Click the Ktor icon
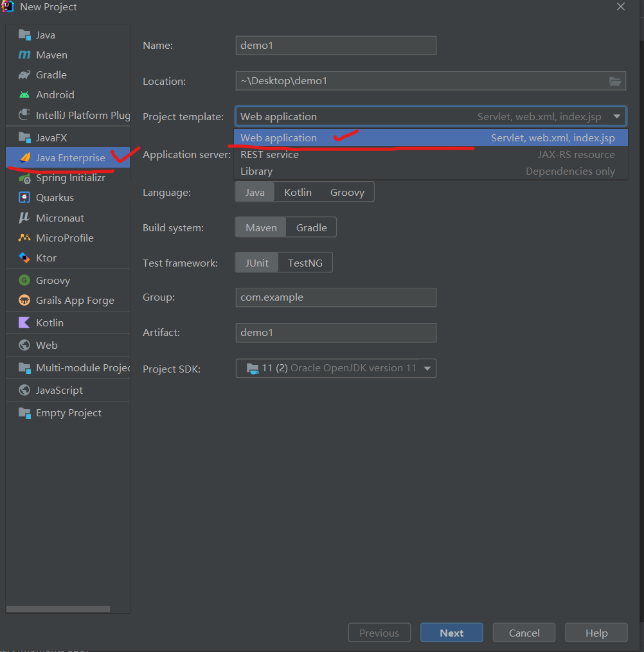 pyautogui.click(x=24, y=258)
